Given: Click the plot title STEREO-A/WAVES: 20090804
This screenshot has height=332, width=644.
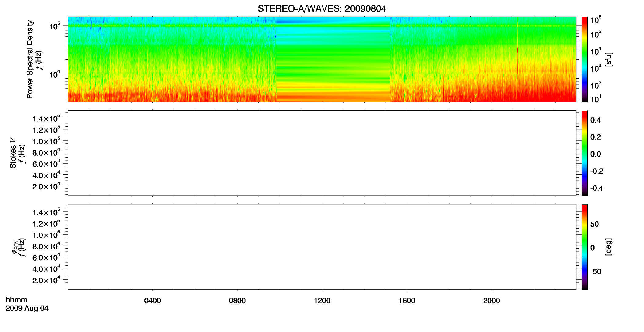Looking at the screenshot, I should pyautogui.click(x=322, y=9).
